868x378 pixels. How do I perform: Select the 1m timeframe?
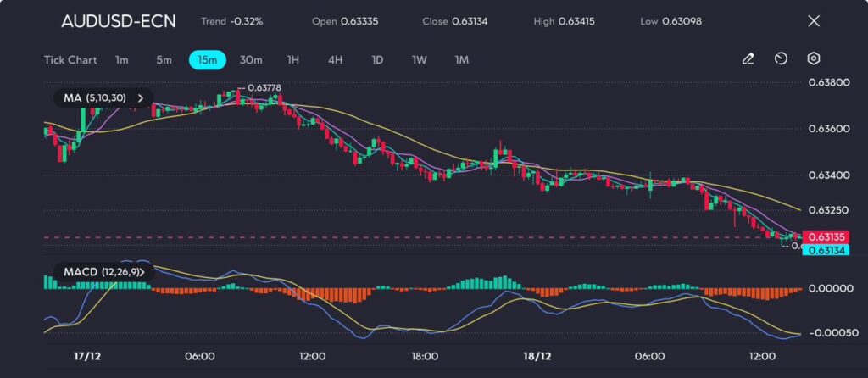122,60
